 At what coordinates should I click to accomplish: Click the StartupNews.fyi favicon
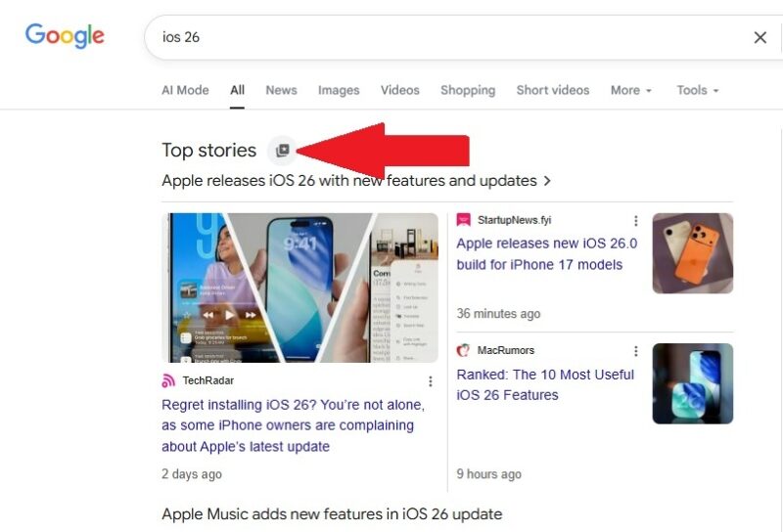pyautogui.click(x=463, y=220)
